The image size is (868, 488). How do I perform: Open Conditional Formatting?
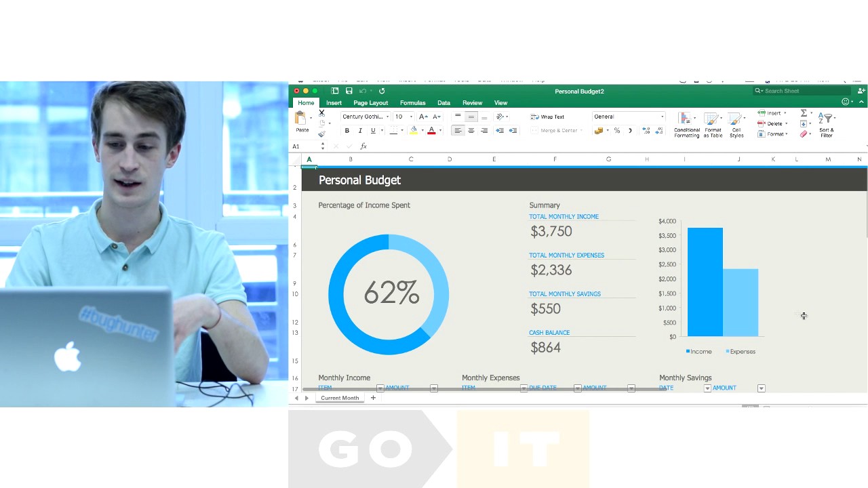pos(686,125)
